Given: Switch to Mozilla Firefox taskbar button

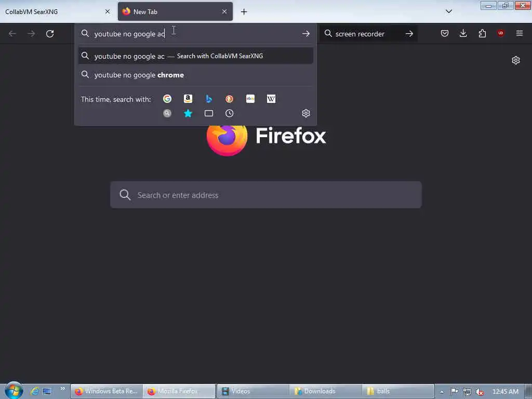Looking at the screenshot, I should pos(179,391).
